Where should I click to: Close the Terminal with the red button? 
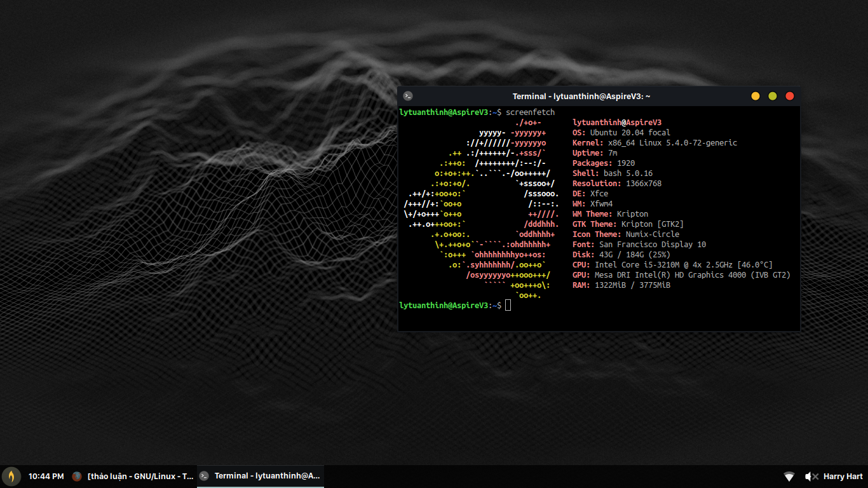(x=790, y=96)
